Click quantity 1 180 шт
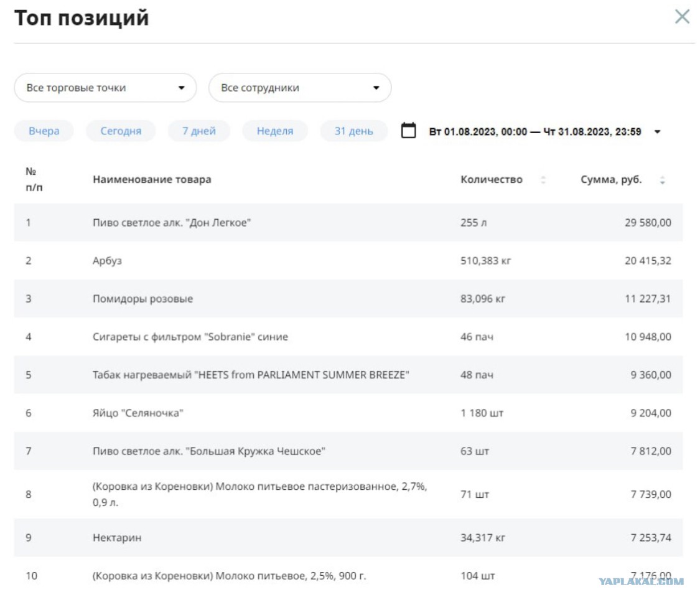700x600 pixels. [x=482, y=413]
